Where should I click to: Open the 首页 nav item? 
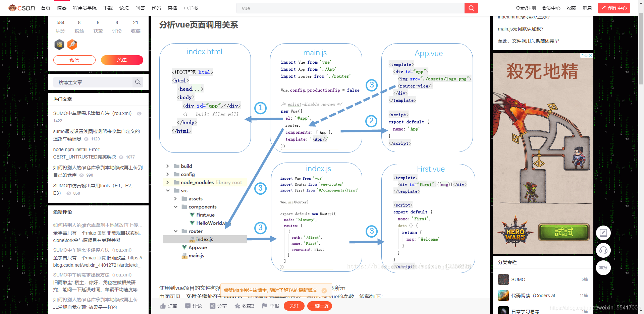(x=46, y=8)
